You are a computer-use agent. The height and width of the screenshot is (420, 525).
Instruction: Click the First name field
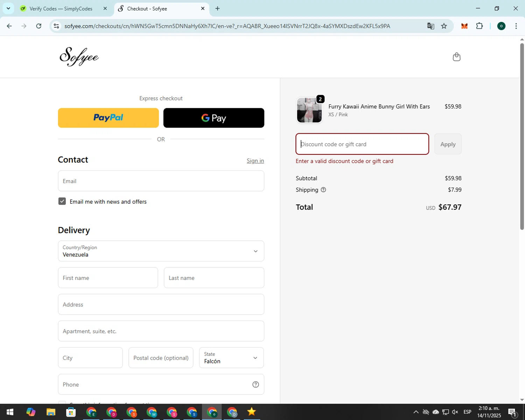coord(108,278)
